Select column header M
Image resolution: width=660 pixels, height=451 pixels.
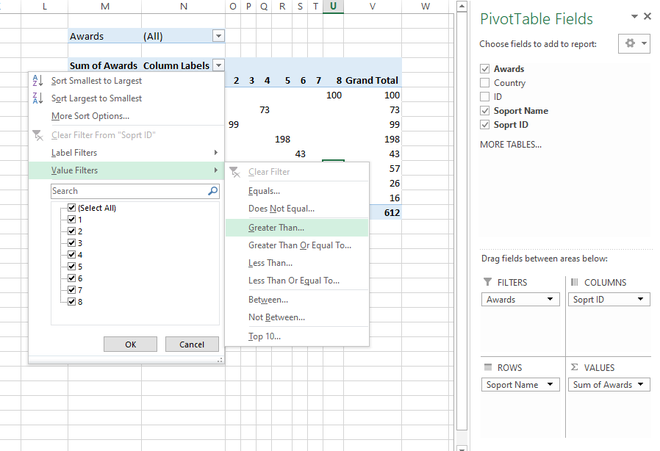point(105,6)
